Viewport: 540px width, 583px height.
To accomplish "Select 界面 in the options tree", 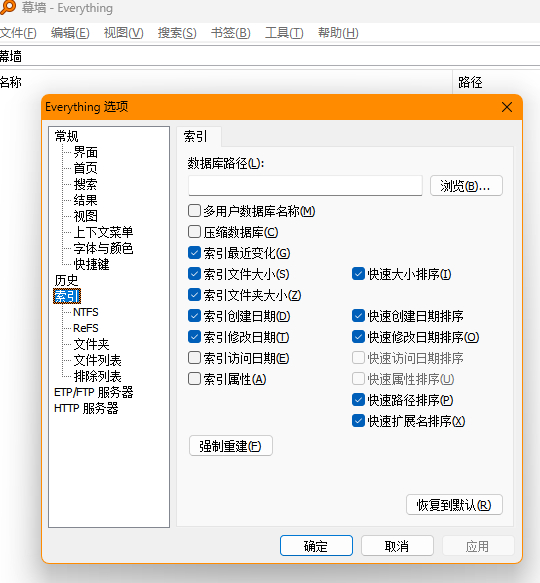I will (x=86, y=152).
